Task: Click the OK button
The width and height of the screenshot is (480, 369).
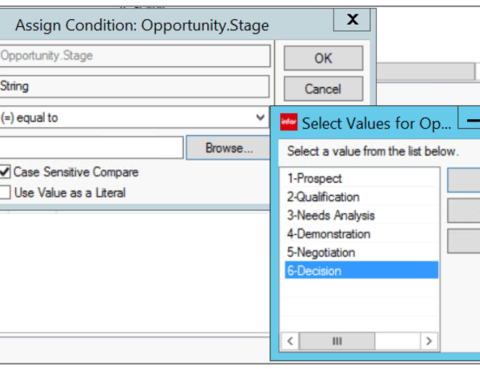Action: 323,58
